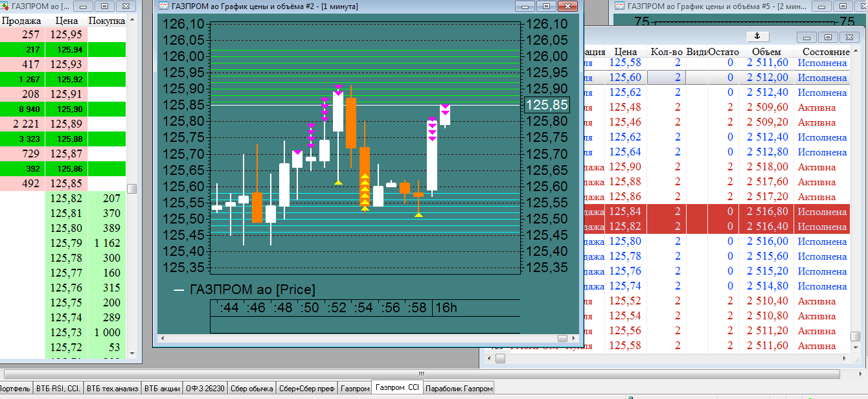Click the Покупка column header in order book
Viewport: 868px width, 399px height.
(106, 21)
